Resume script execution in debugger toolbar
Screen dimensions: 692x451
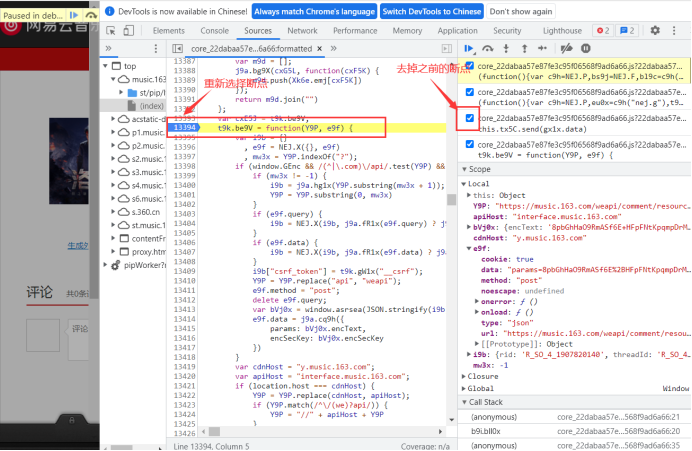pos(469,49)
